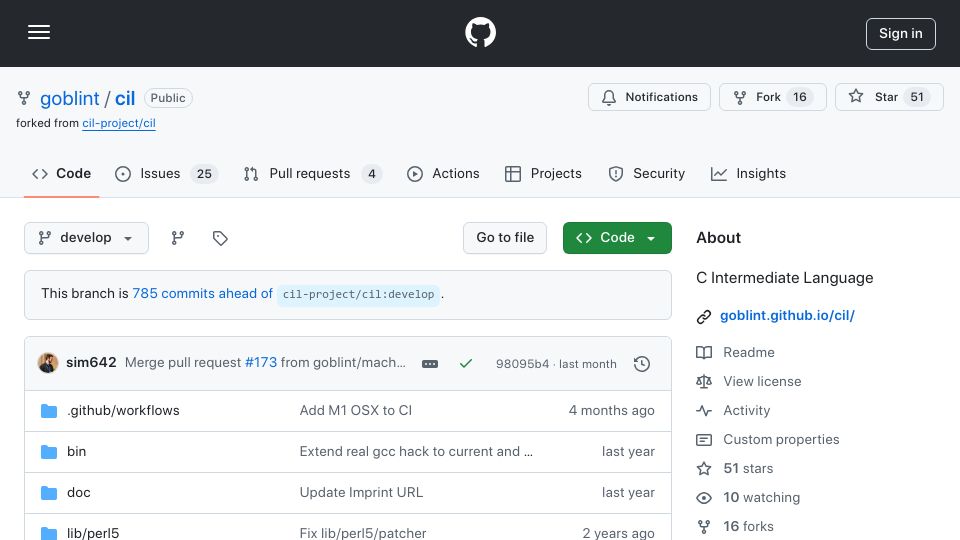Open the Update Imprint URL commit
The height and width of the screenshot is (540, 960).
click(361, 493)
